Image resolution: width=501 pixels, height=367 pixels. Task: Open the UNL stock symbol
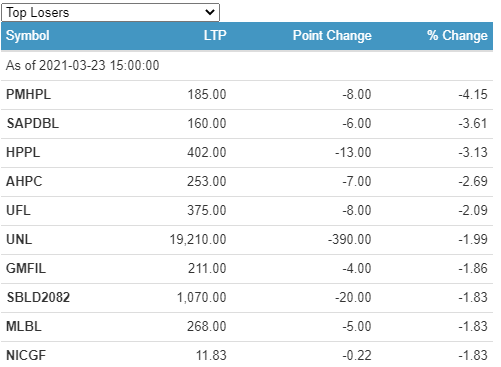19,239
